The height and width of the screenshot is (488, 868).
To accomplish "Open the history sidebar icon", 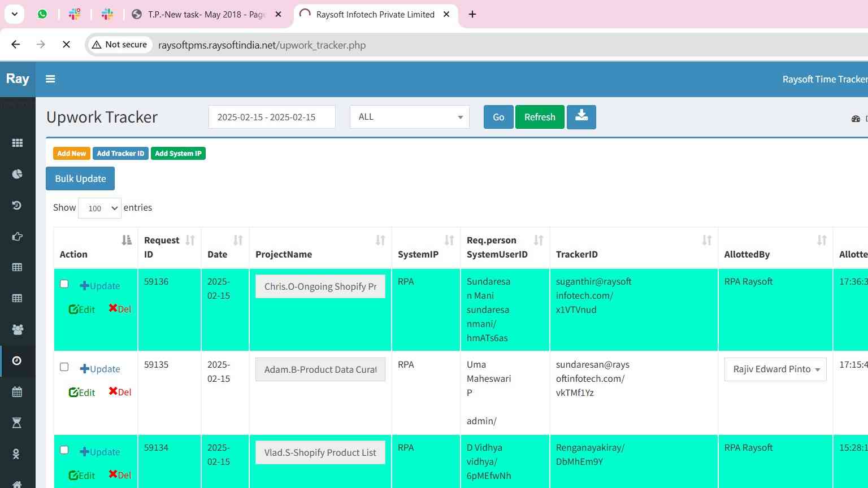I will pyautogui.click(x=17, y=205).
